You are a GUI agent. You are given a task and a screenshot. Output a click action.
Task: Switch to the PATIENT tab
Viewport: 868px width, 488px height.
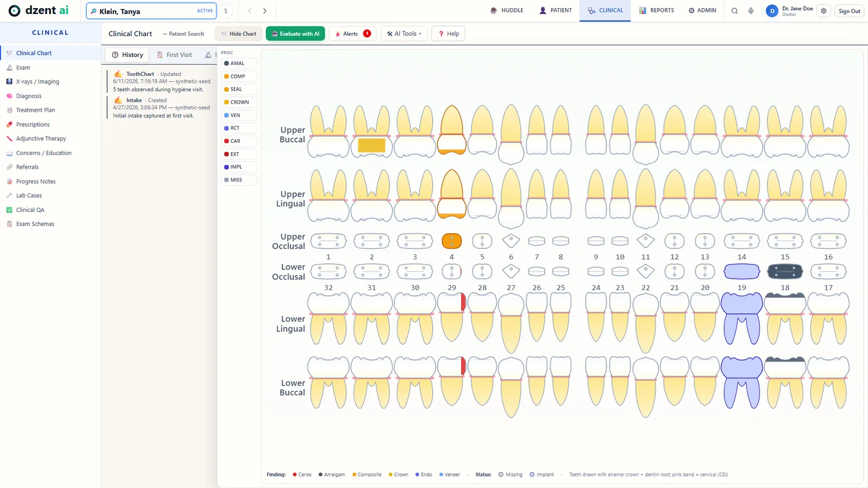click(556, 10)
